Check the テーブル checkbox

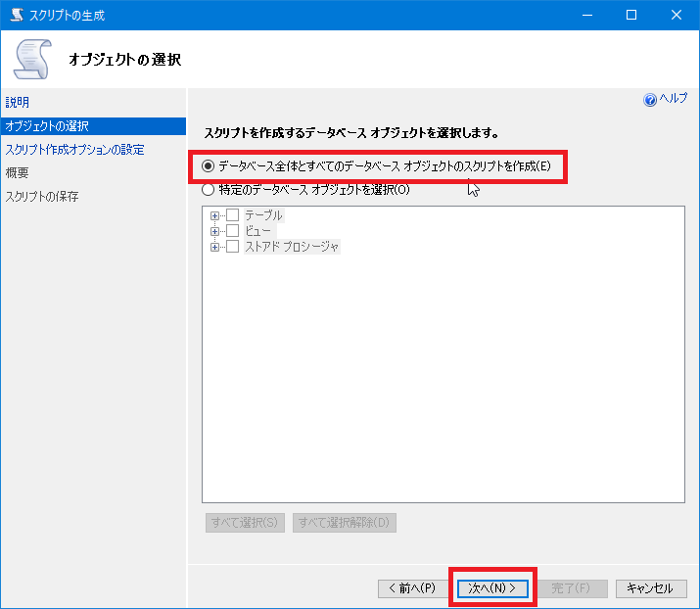point(233,215)
